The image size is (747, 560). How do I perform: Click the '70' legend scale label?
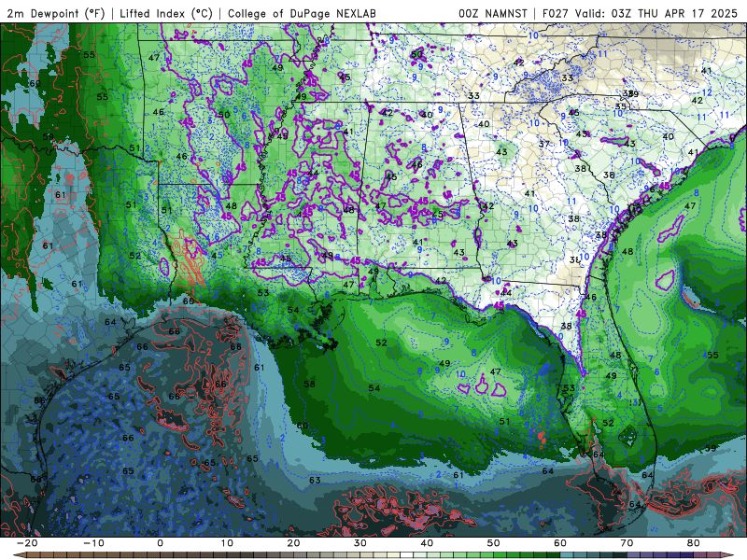point(627,543)
